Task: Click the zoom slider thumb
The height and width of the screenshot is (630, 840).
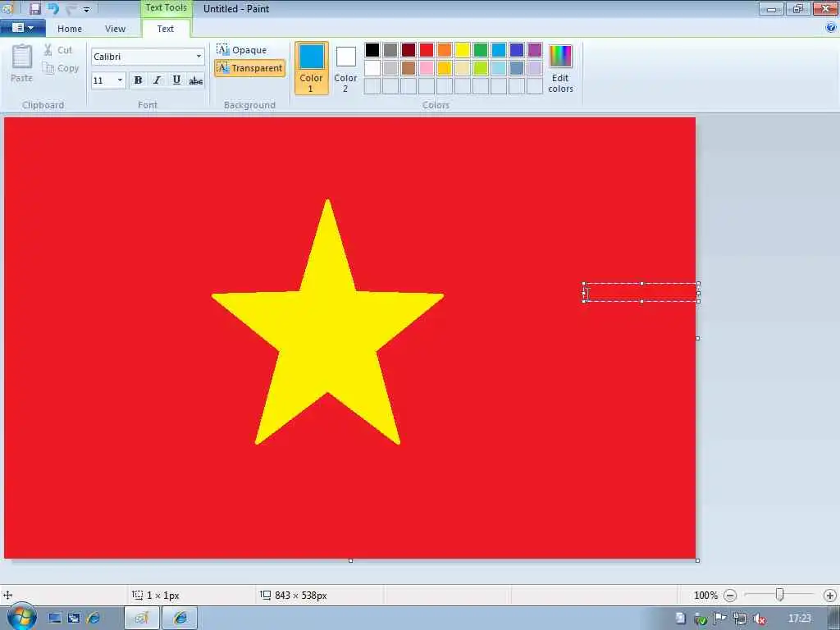Action: 780,595
